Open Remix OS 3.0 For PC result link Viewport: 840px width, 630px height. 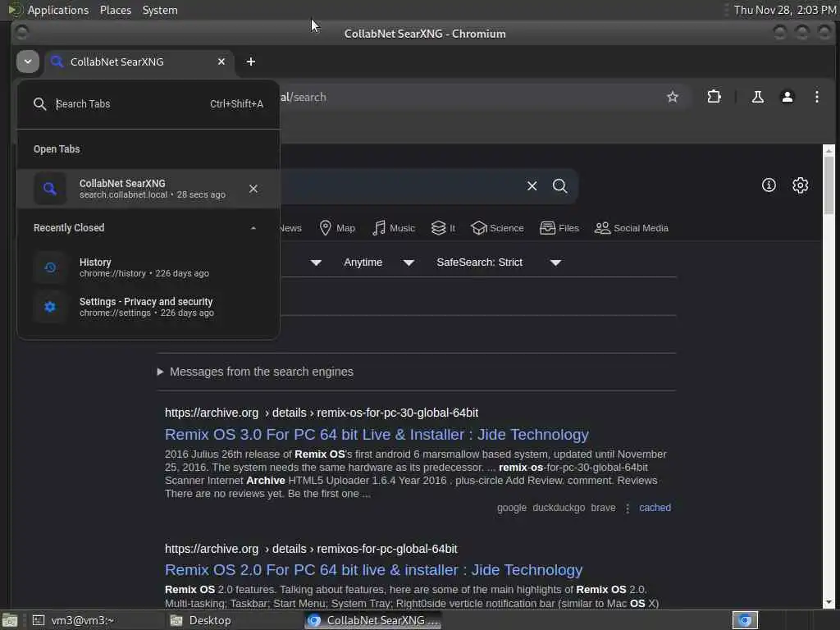coord(377,435)
